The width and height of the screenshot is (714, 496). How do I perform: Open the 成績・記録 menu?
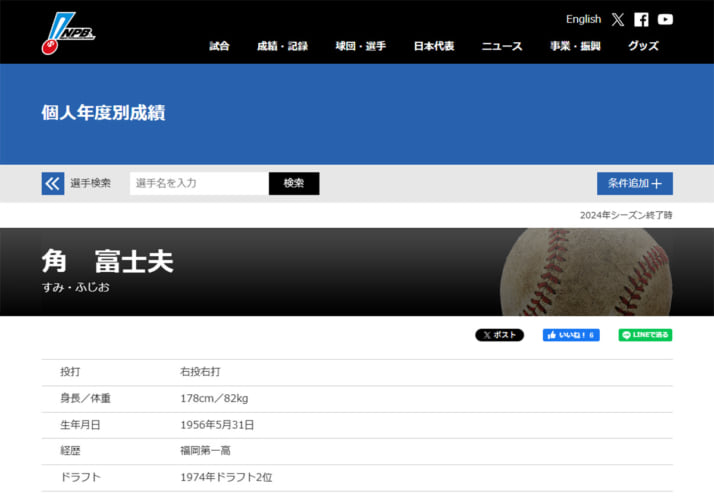coord(282,46)
